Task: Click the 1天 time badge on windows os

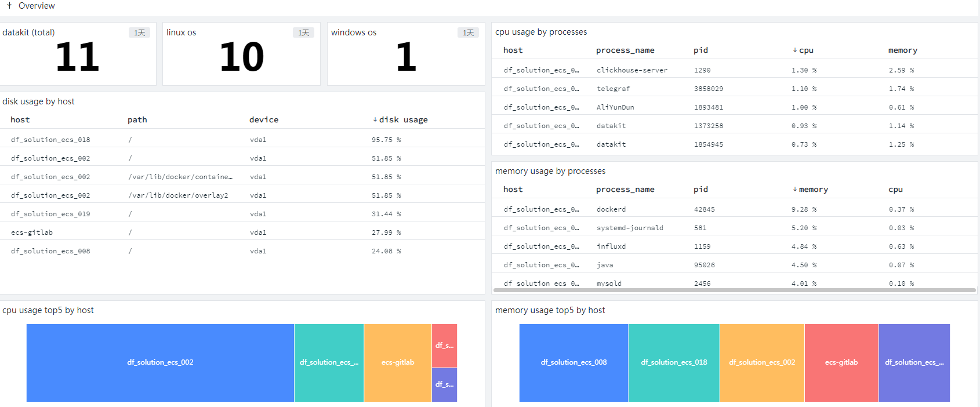Action: coord(468,32)
